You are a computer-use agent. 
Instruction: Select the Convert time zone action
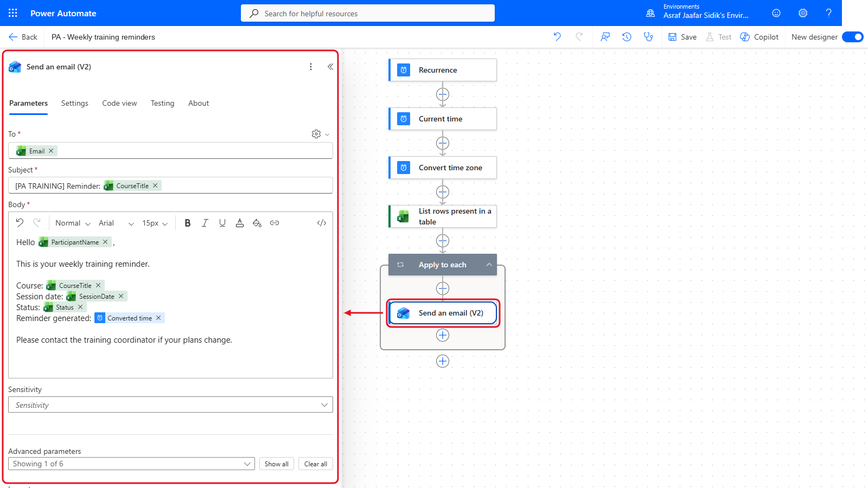tap(443, 168)
